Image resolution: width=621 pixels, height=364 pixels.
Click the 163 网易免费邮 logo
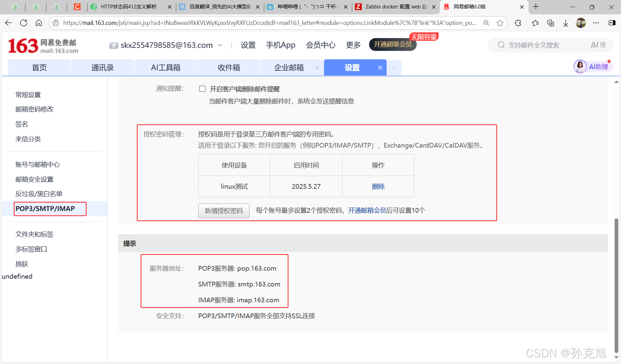43,46
